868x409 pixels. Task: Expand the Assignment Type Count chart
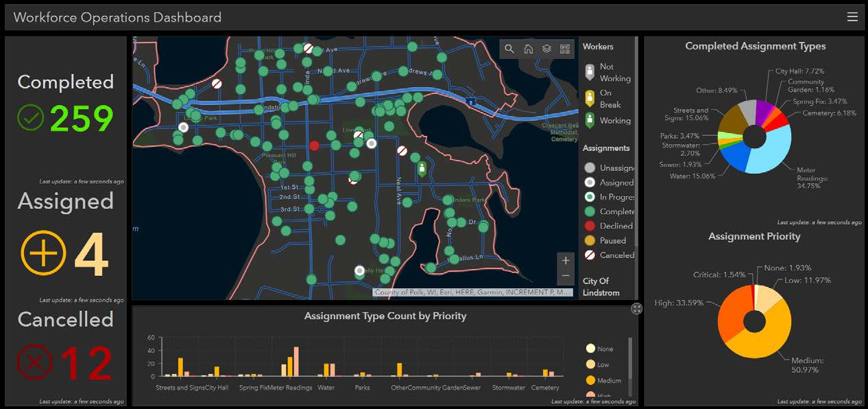point(637,309)
